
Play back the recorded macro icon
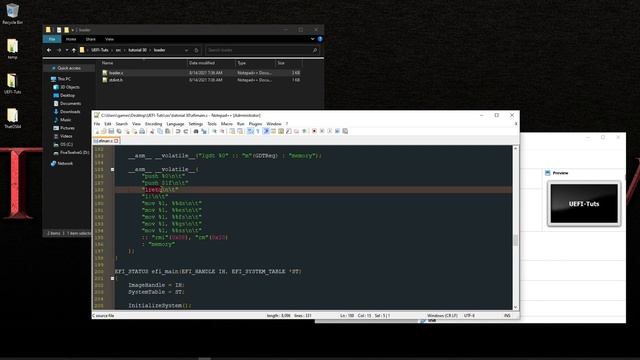(330, 131)
